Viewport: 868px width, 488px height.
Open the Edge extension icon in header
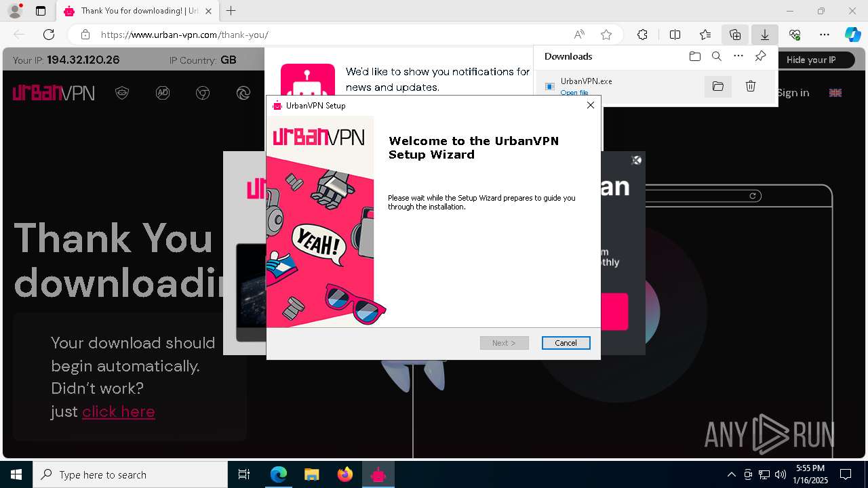click(x=243, y=93)
